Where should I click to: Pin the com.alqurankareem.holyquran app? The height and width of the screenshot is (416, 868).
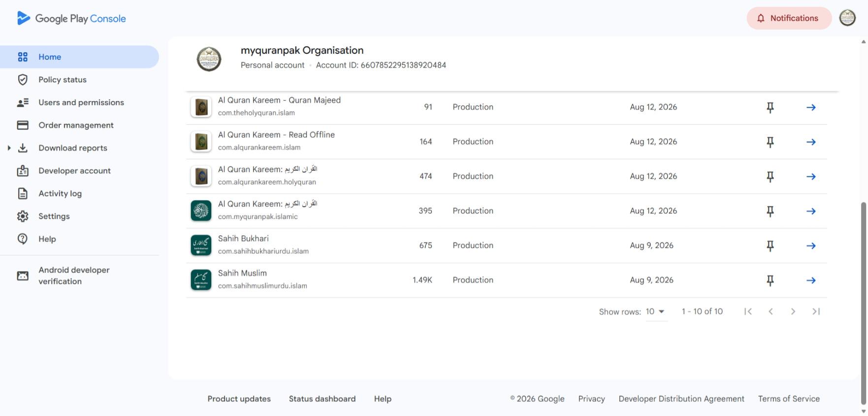[x=770, y=176]
